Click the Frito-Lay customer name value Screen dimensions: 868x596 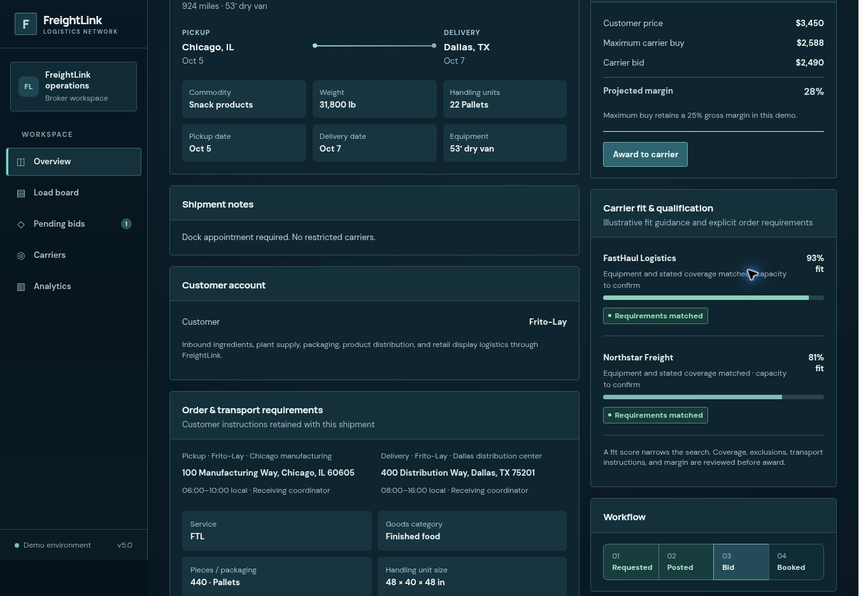(548, 322)
